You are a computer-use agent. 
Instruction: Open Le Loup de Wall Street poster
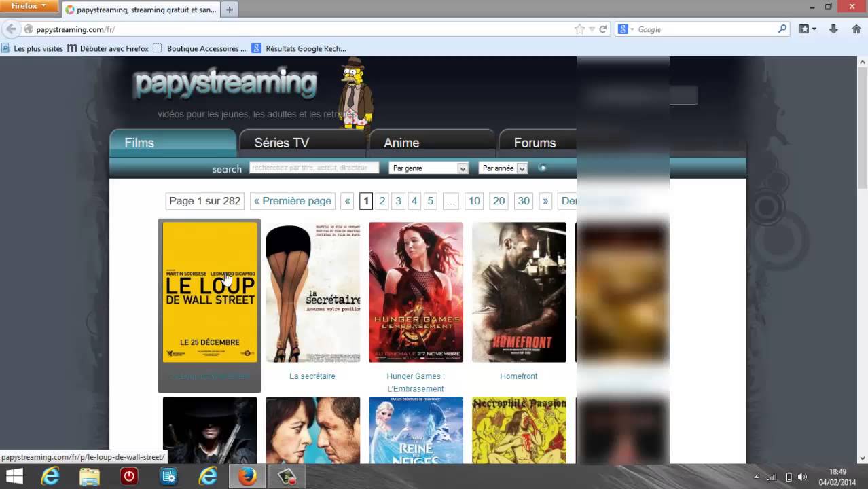point(210,292)
